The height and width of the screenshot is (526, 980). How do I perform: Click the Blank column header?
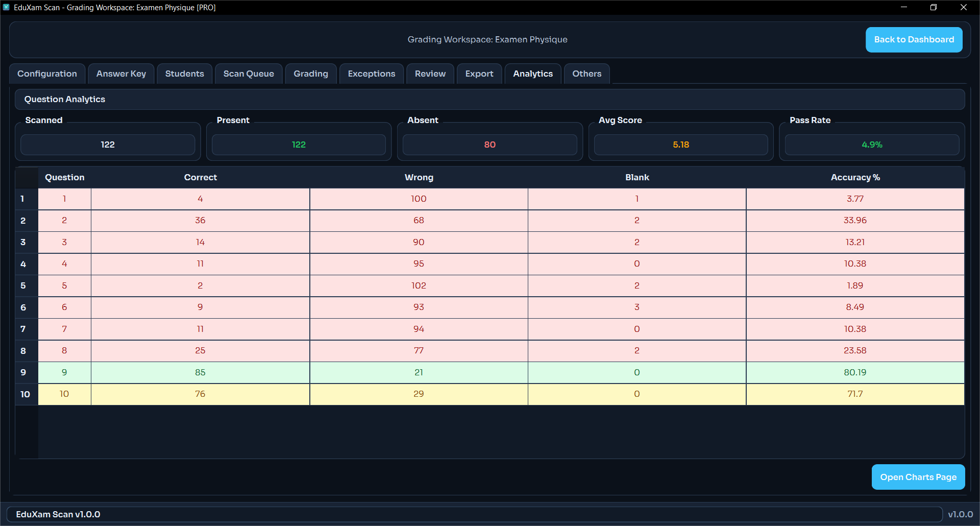click(x=637, y=177)
